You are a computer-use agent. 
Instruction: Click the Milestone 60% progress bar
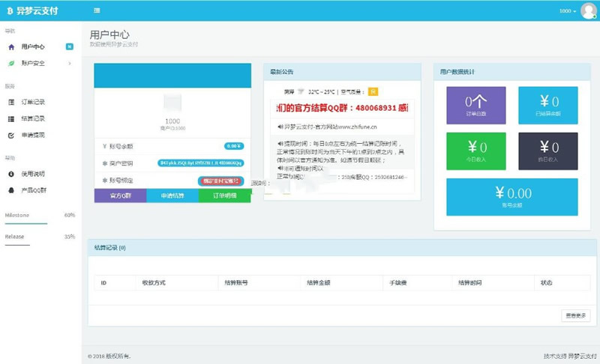(x=26, y=223)
